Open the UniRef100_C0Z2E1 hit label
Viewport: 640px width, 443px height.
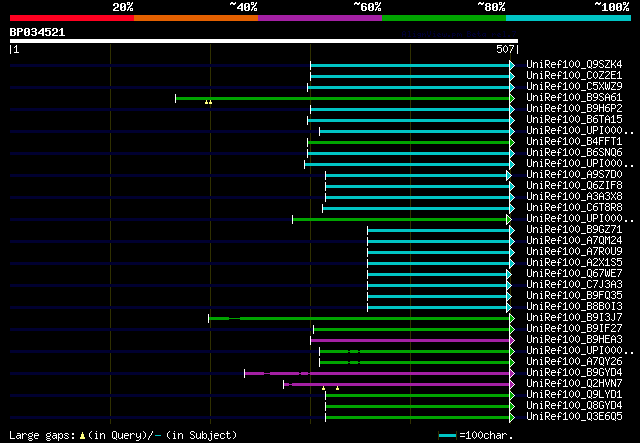click(574, 76)
